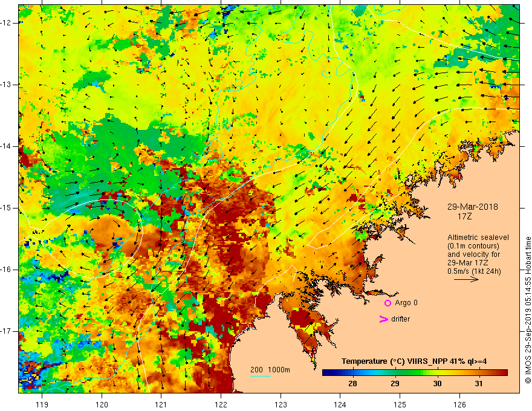The height and width of the screenshot is (411, 532).
Task: Click the latitude axis label '-13'
Action: tap(6, 85)
